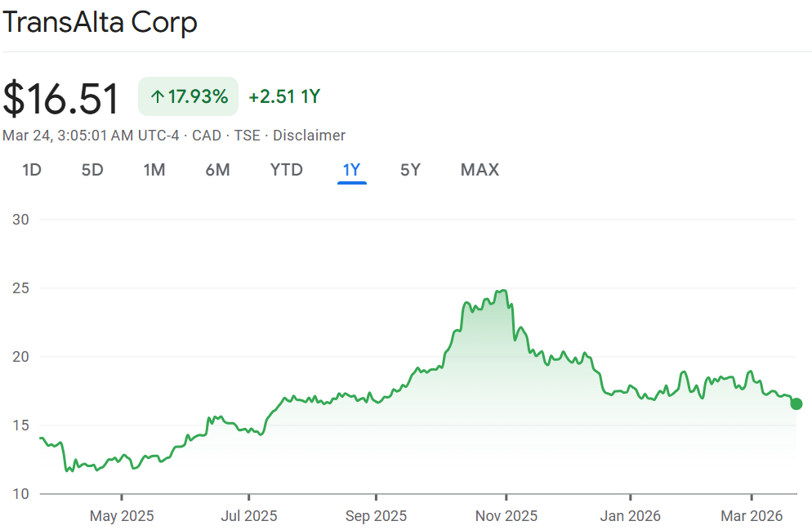Image resolution: width=812 pixels, height=530 pixels.
Task: Click the Jan 2026 axis label
Action: tap(631, 516)
